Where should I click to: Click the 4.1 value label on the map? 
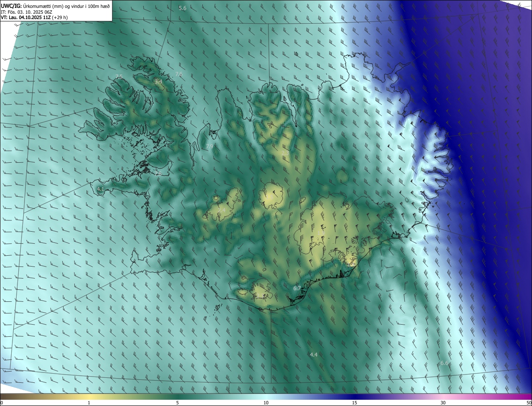100,189
